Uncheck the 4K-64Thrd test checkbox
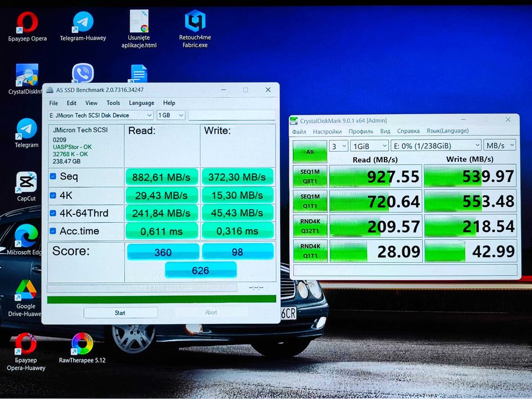Screen dimensions: 532x399 (53, 213)
